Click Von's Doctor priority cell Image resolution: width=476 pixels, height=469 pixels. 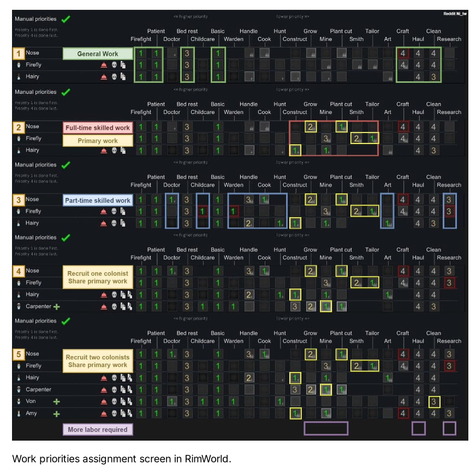(x=172, y=402)
